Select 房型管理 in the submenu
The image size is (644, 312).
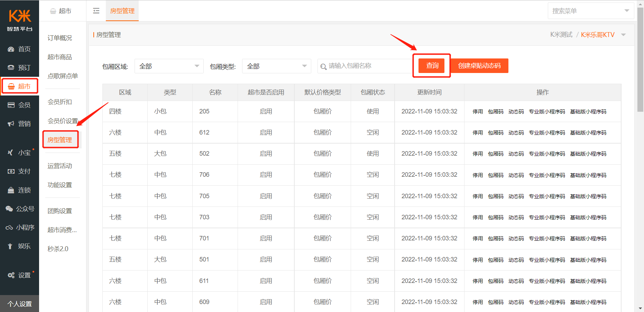60,140
